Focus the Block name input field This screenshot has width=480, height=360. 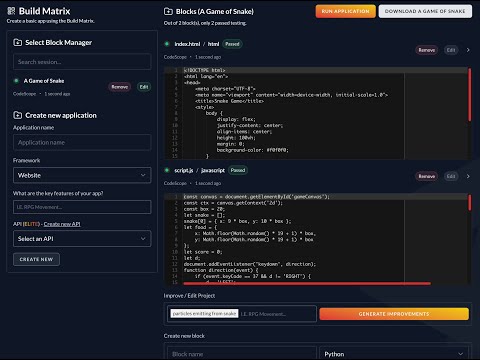[x=242, y=354]
